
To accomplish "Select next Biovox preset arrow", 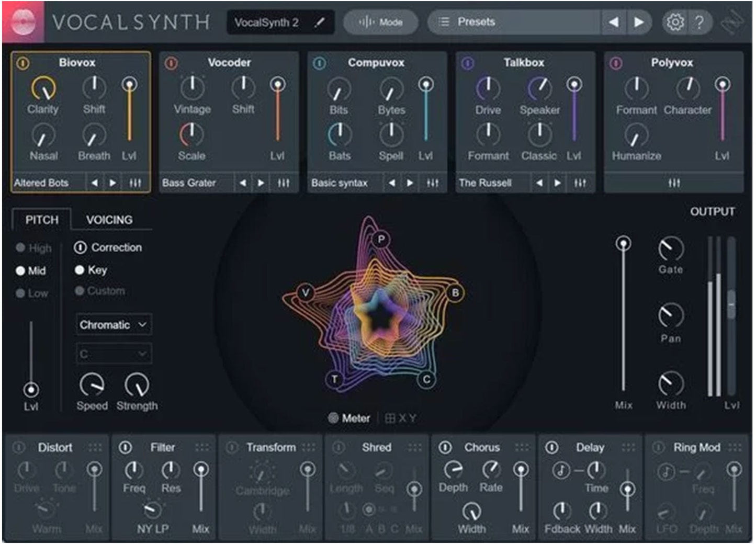I will [113, 183].
